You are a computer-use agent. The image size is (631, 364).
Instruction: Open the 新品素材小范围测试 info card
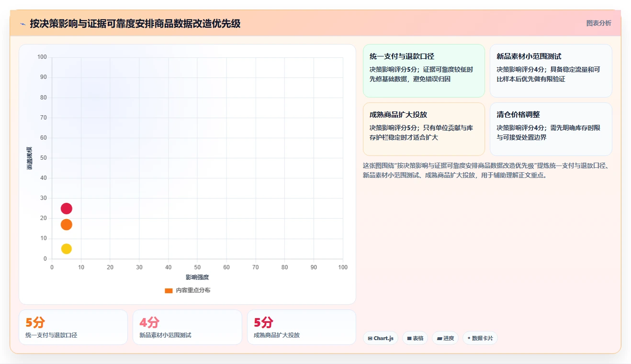[x=551, y=71]
